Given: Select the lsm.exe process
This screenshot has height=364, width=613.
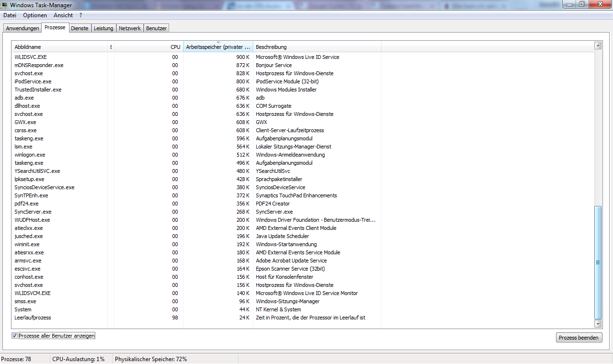Looking at the screenshot, I should coord(23,147).
